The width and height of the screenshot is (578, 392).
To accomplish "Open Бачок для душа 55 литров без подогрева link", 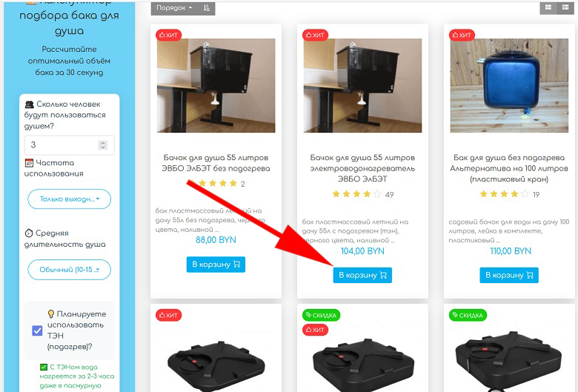I will click(x=216, y=163).
